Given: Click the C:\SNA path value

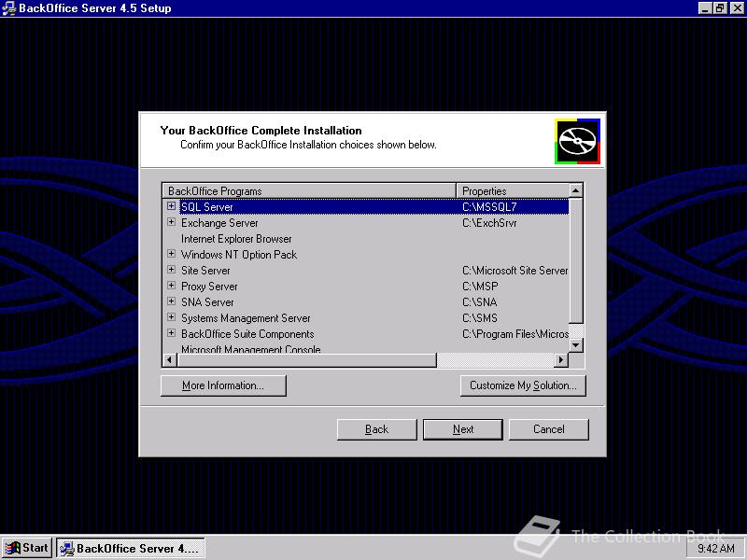Looking at the screenshot, I should 480,301.
